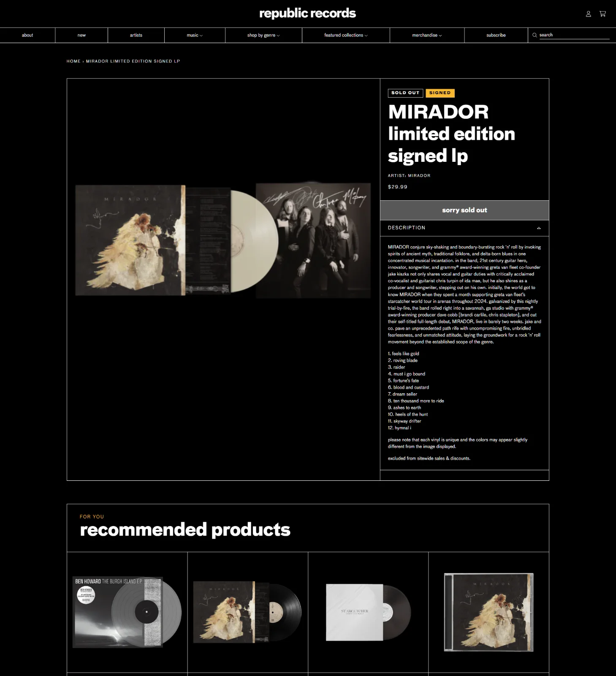The image size is (616, 676).
Task: Follow the HOME breadcrumb link
Action: coord(73,61)
